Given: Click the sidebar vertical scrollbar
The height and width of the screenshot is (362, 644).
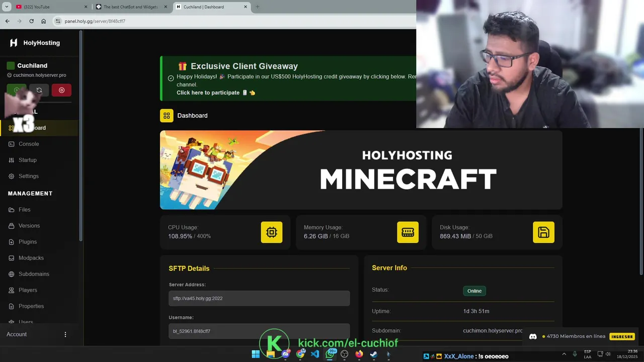Looking at the screenshot, I should [80, 136].
